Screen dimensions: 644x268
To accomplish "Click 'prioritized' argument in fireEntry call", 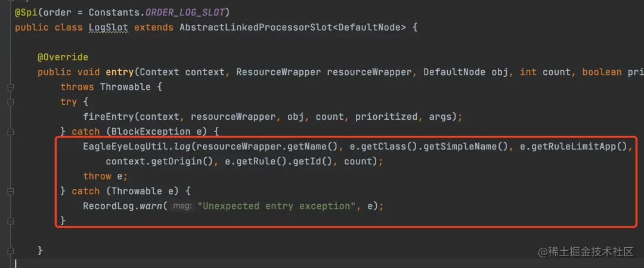I will coord(386,117).
